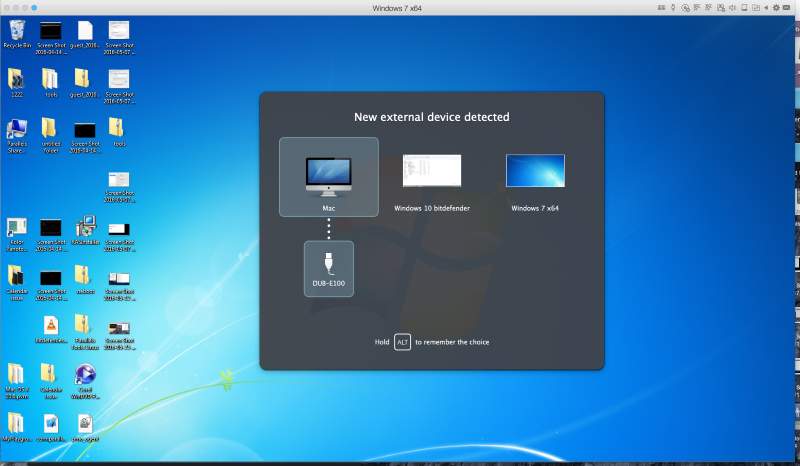Viewport: 800px width, 466px height.
Task: Connect device to Windows 10 bitdefender VM
Action: click(x=431, y=176)
